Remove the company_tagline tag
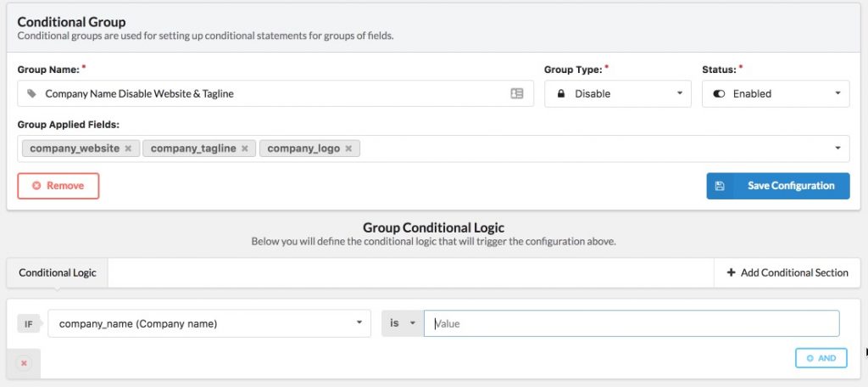The image size is (868, 387). 245,149
